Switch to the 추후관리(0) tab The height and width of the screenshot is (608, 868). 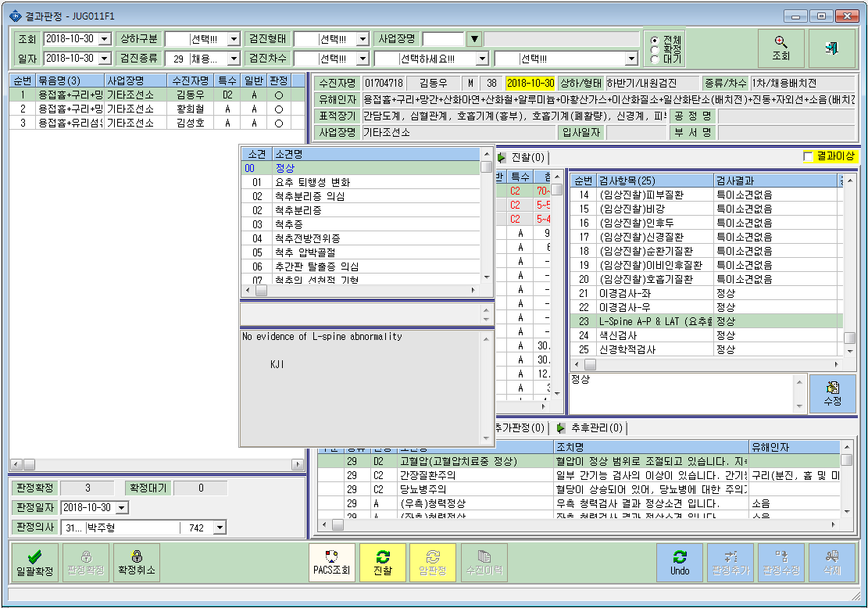[x=591, y=428]
